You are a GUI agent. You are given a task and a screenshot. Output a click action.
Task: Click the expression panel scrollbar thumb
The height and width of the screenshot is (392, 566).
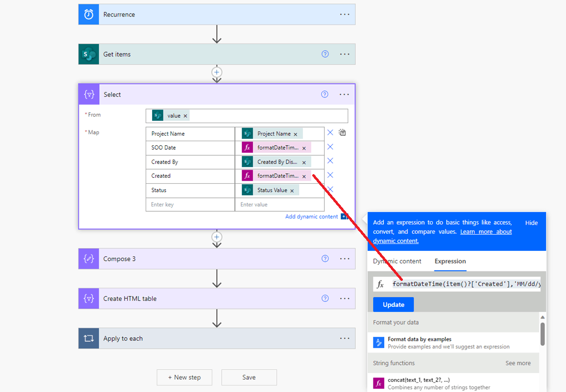[x=542, y=334]
